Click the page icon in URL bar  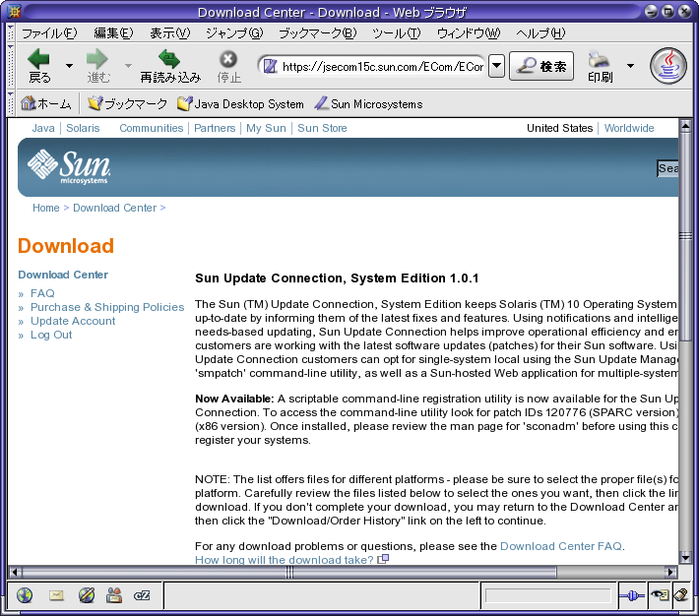(270, 66)
